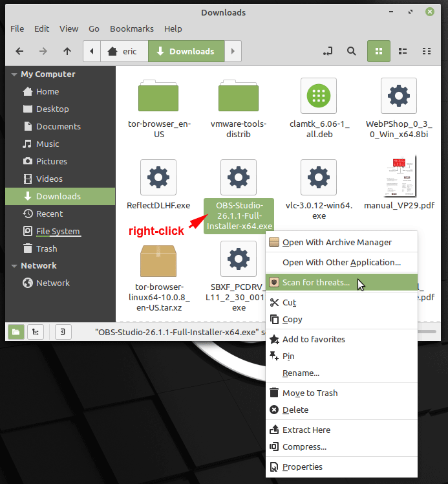Viewport: 448px width, 484px height.
Task: Choose Properties from the context menu
Action: [341, 467]
